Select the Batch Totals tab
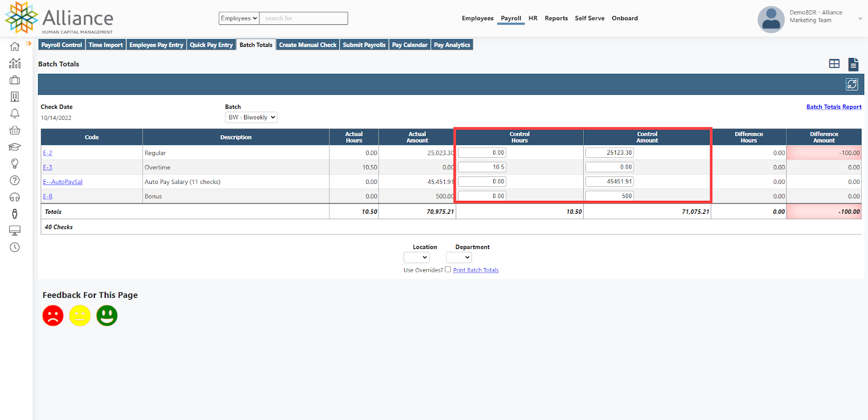Screen dimensions: 868x420 256,45
